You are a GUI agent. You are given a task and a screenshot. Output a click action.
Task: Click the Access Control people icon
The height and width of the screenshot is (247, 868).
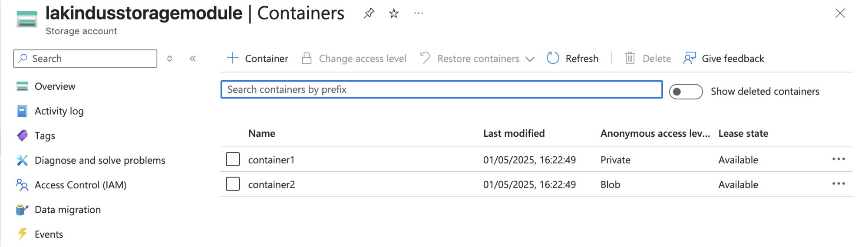22,185
